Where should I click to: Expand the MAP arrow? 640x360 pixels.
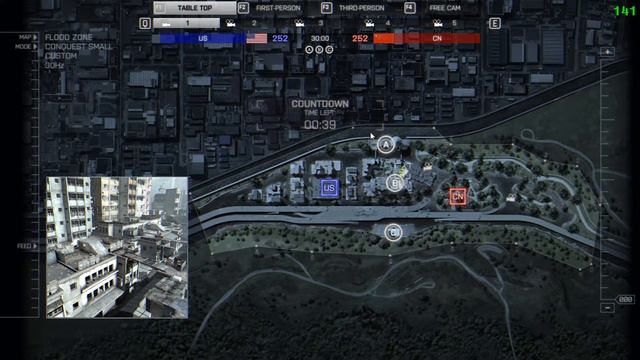35,37
